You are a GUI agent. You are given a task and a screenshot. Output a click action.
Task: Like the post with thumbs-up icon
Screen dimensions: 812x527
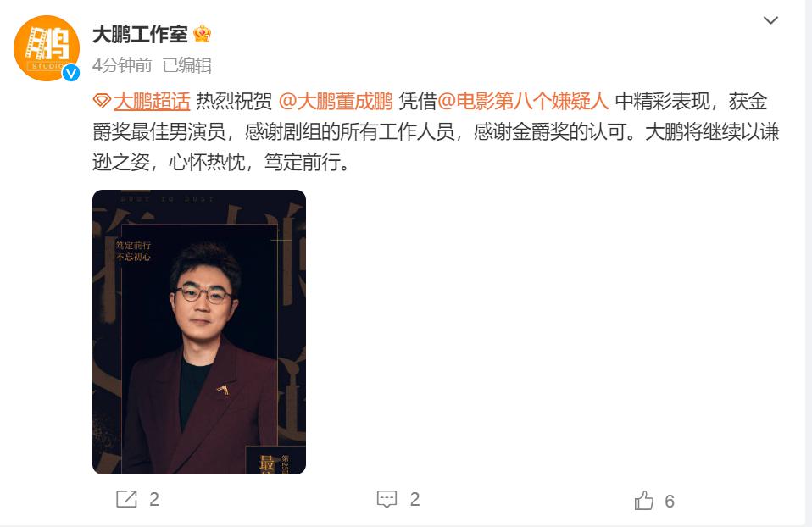pos(643,501)
